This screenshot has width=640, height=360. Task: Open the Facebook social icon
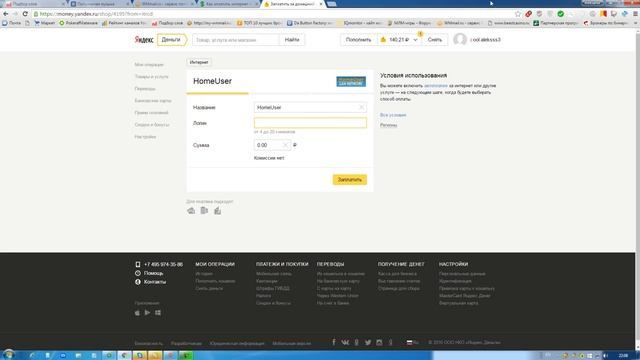(334, 342)
